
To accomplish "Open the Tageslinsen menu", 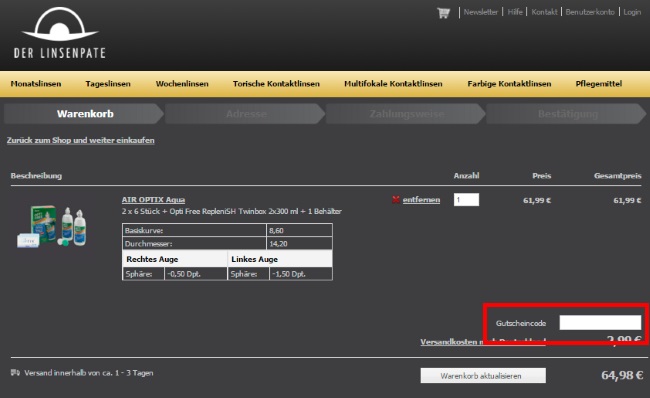I will (108, 84).
